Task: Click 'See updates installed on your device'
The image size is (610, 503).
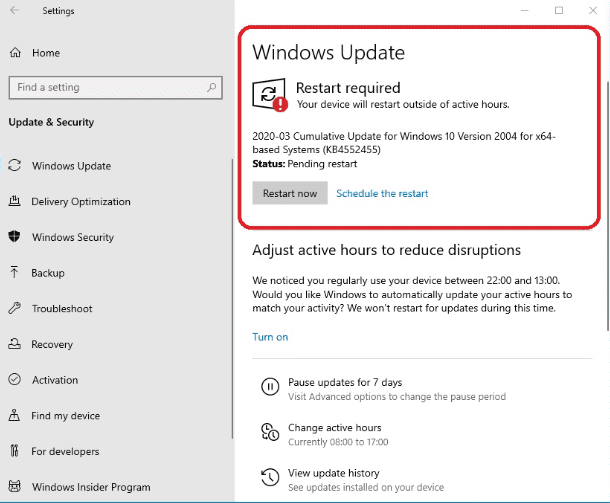Action: coord(366,487)
